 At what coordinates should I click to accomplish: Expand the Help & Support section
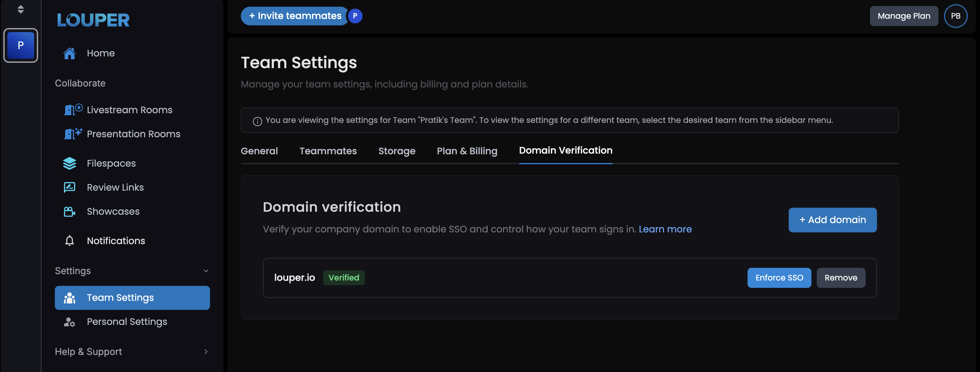[206, 352]
